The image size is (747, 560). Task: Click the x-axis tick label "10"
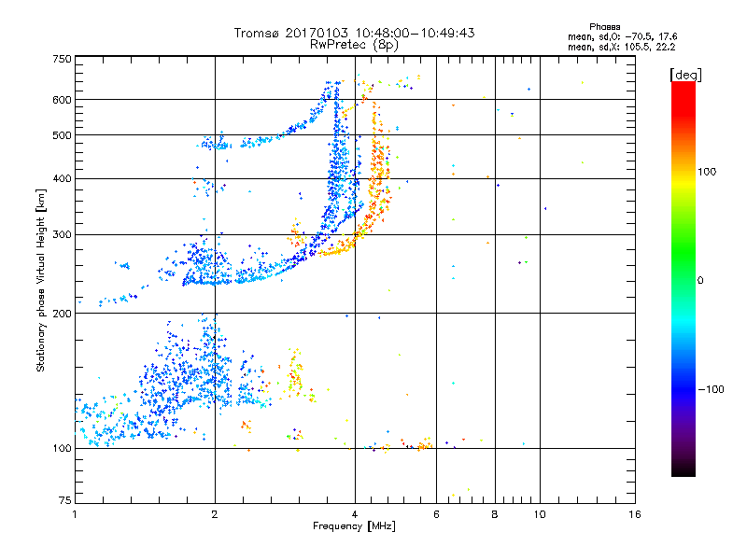(540, 514)
